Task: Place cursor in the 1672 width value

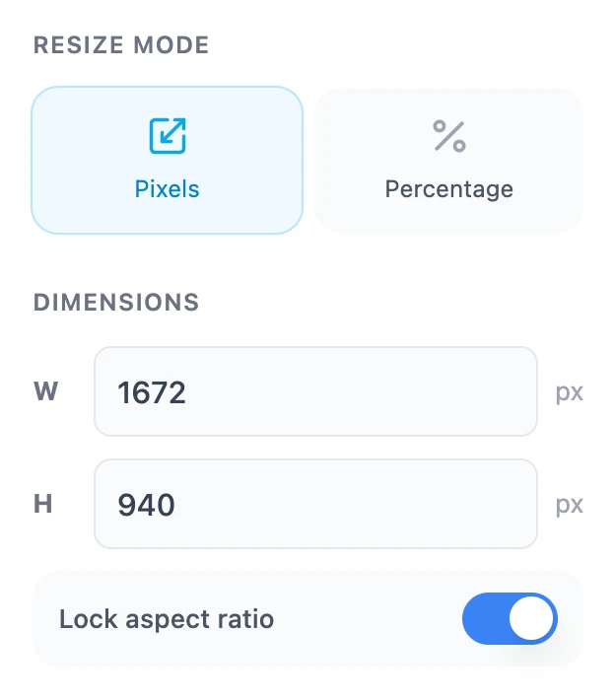Action: coord(152,392)
